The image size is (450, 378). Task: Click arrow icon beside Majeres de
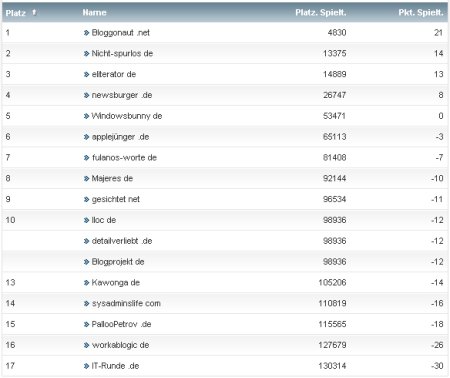click(86, 179)
